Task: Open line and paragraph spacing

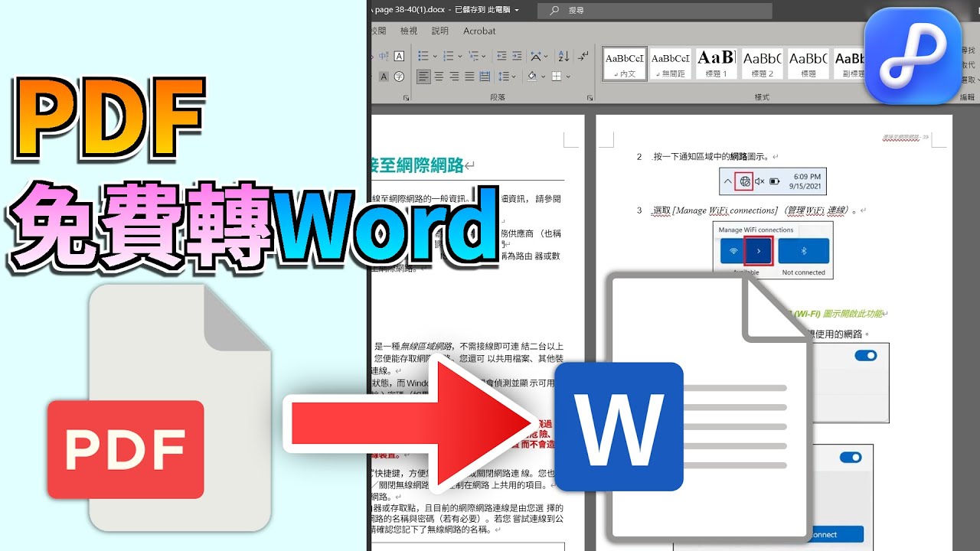Action: 505,77
